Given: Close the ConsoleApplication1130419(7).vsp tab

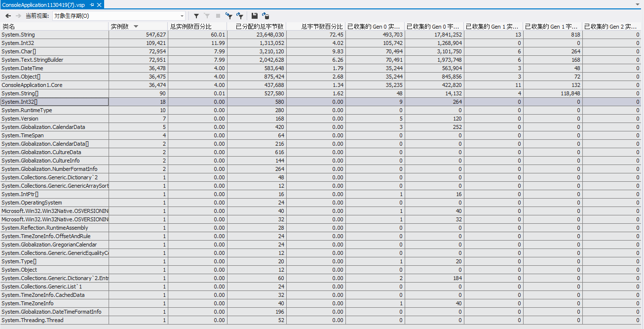Looking at the screenshot, I should tap(99, 4).
